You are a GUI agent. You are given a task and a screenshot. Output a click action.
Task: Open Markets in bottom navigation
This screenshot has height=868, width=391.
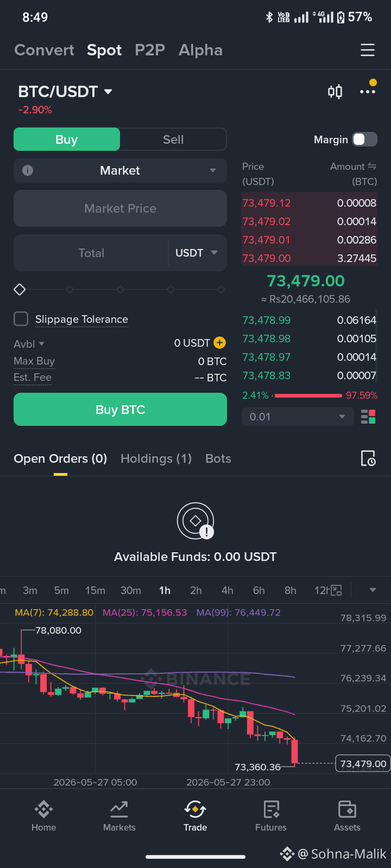point(119,816)
